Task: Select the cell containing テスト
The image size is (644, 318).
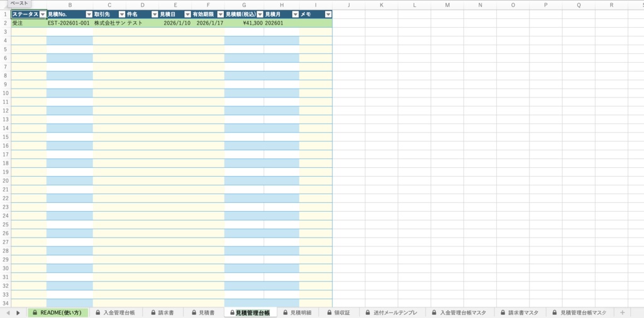Action: point(142,23)
